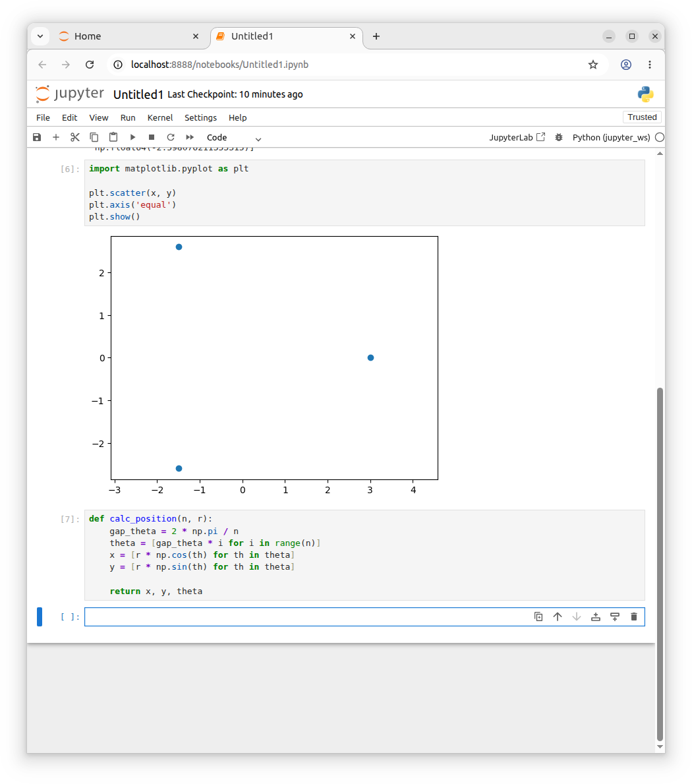Move the active cell up

[x=557, y=617]
